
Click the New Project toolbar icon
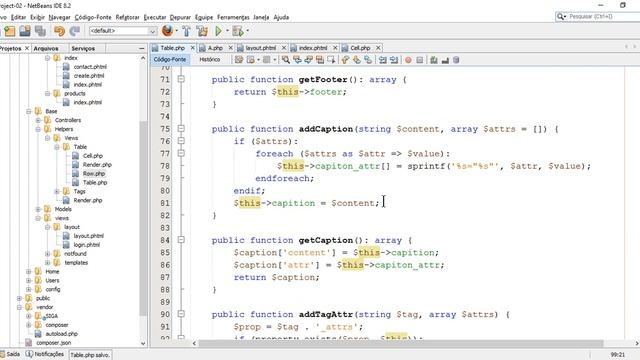(9, 31)
